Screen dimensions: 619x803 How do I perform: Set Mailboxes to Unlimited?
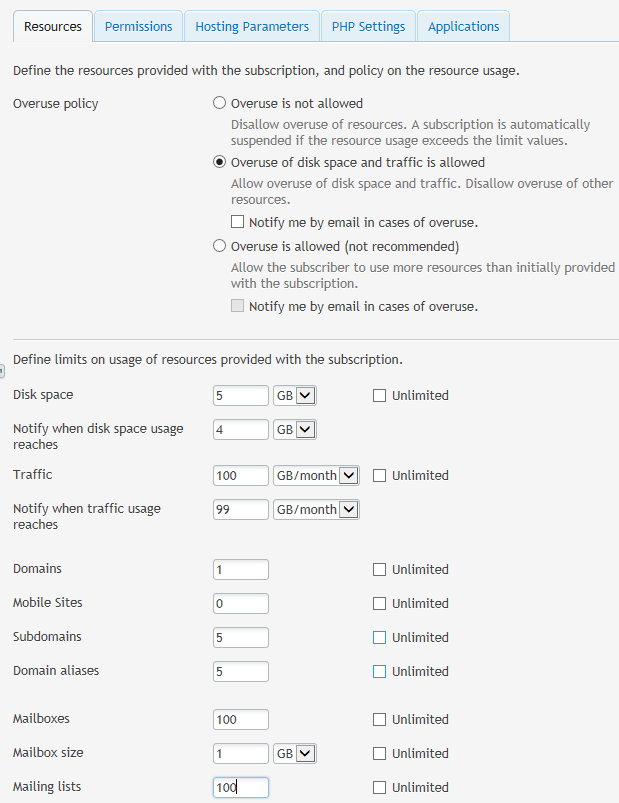pyautogui.click(x=379, y=719)
